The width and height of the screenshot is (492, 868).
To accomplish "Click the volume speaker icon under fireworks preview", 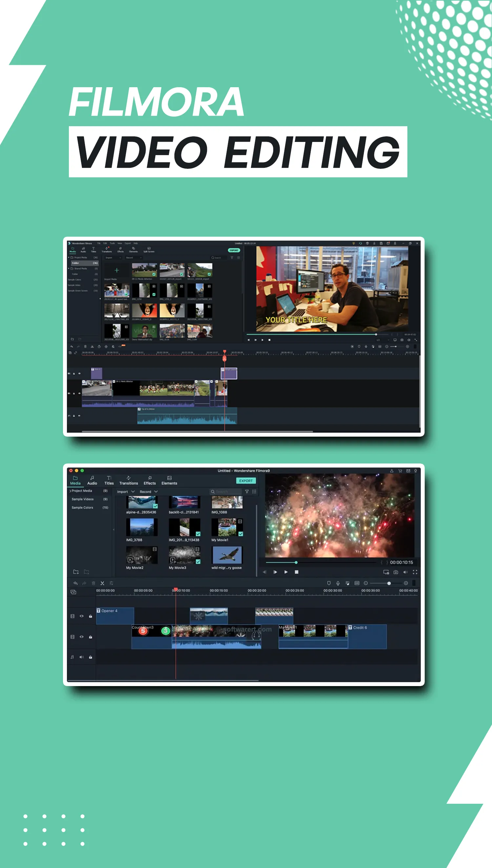I will (405, 572).
